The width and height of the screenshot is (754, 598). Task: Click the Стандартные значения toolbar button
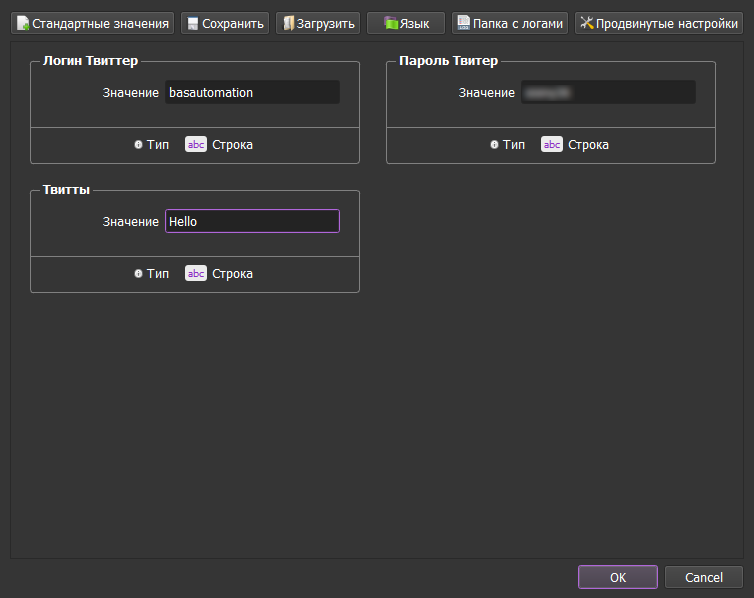coord(92,23)
